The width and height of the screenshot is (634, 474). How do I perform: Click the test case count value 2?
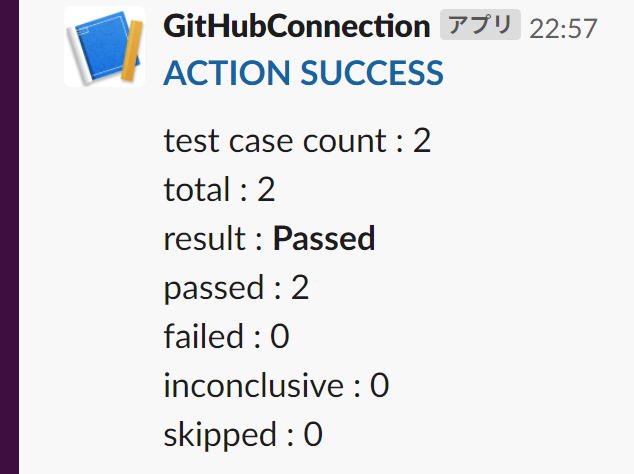point(421,141)
